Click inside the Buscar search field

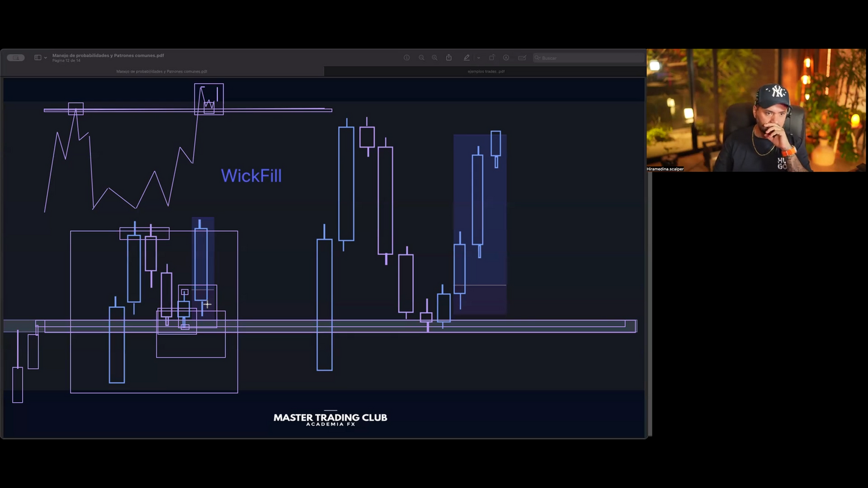tap(589, 58)
